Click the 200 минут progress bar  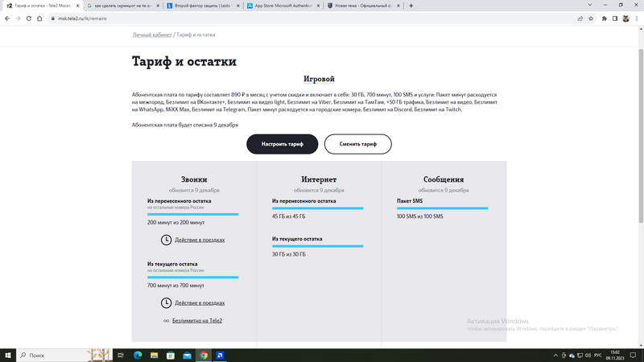(192, 214)
